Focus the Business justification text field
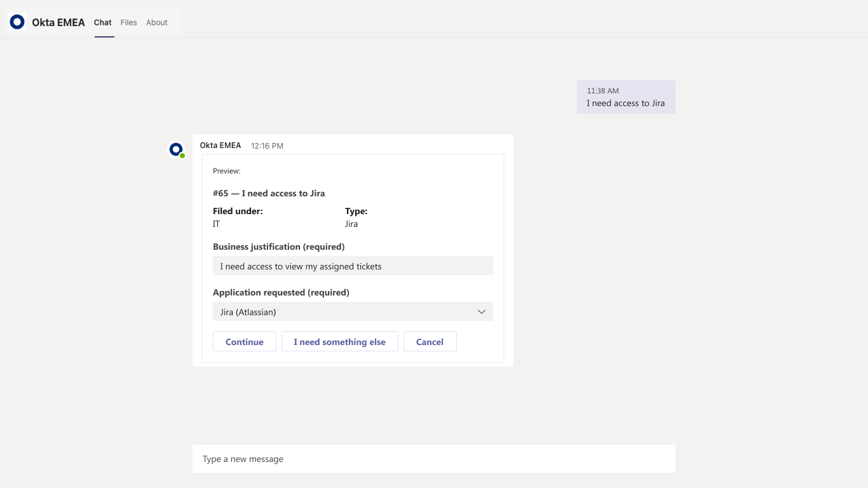Viewport: 868px width, 488px height. coord(353,266)
